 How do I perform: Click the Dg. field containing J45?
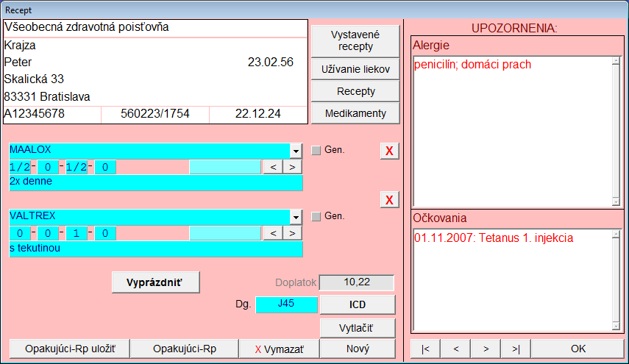click(x=286, y=304)
